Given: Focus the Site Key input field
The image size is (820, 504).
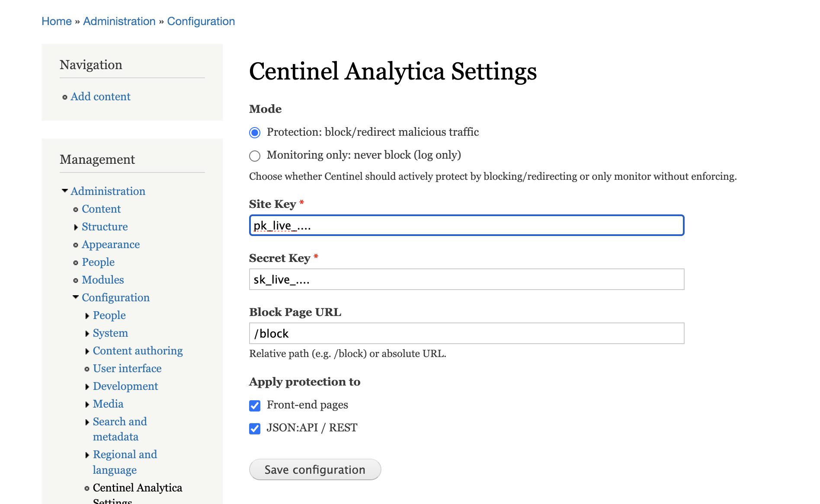Looking at the screenshot, I should (466, 225).
